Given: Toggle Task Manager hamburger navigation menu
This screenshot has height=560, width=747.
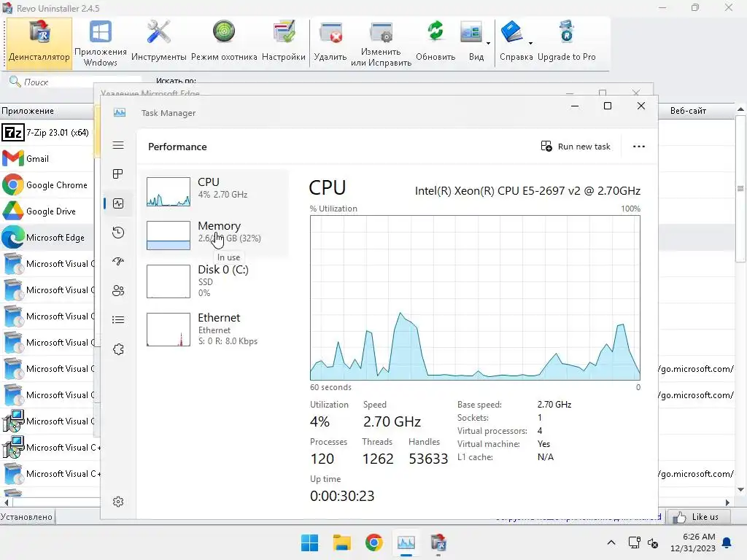Looking at the screenshot, I should click(118, 145).
